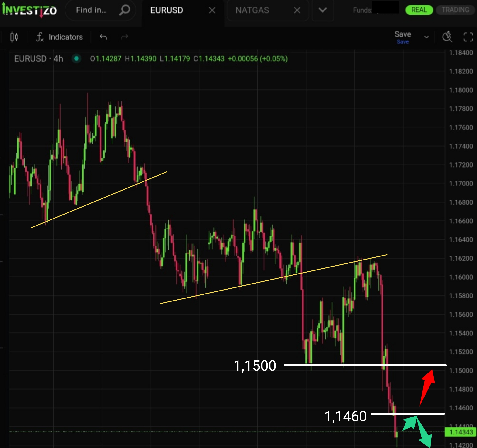Click the high value H1.14390

point(141,59)
